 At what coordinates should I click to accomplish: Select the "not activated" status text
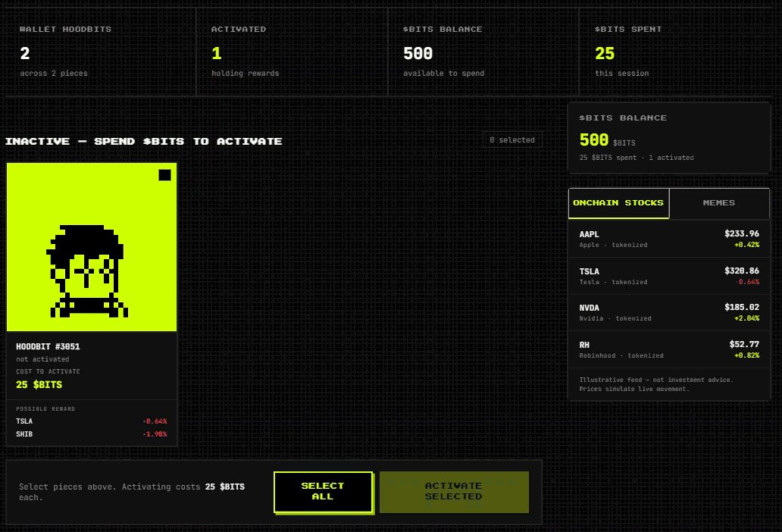(x=42, y=359)
